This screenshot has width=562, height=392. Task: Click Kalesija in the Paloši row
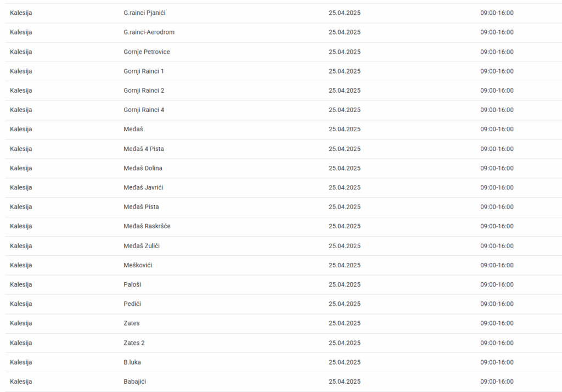coord(21,284)
